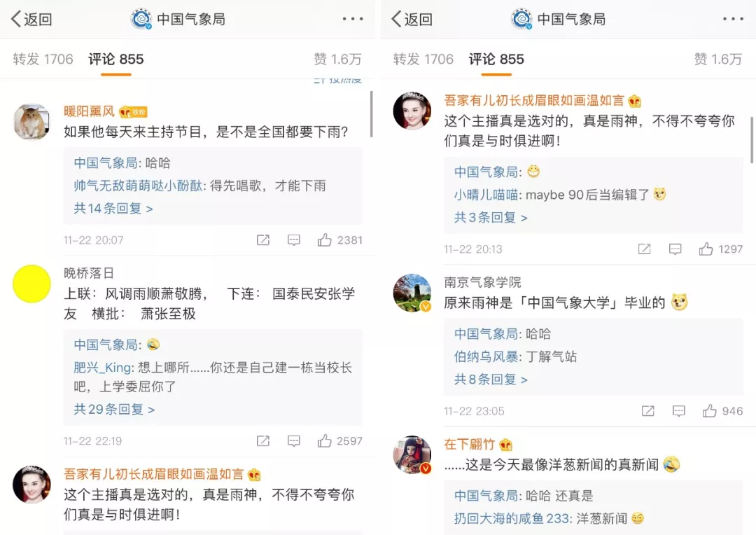Expand 共3条回复 replies
This screenshot has height=535, width=756.
[491, 217]
